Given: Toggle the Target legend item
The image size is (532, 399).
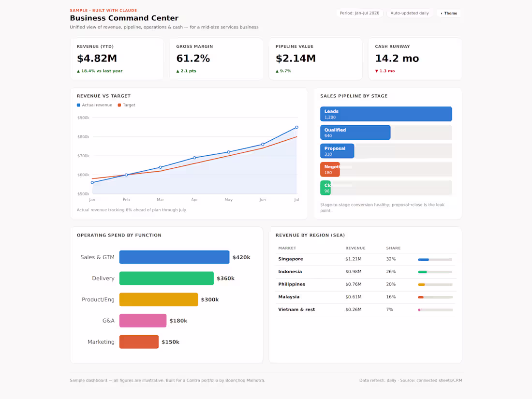Looking at the screenshot, I should pyautogui.click(x=126, y=105).
